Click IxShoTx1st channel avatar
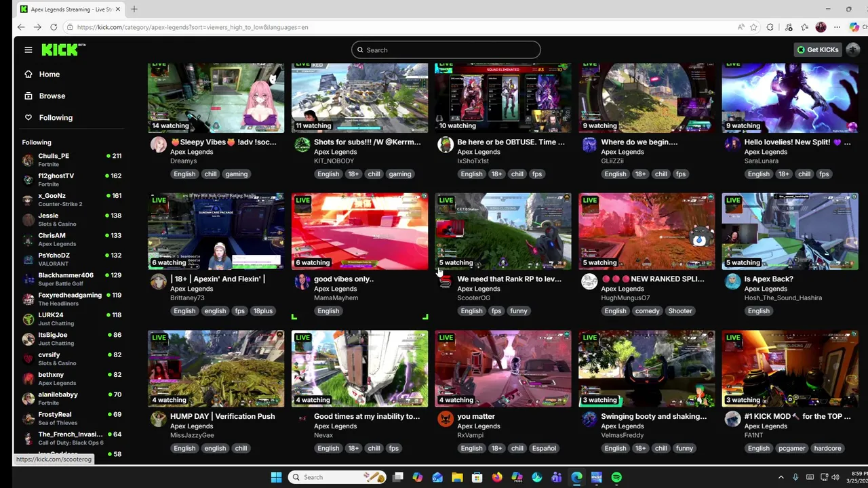The image size is (868, 488). pos(446,144)
